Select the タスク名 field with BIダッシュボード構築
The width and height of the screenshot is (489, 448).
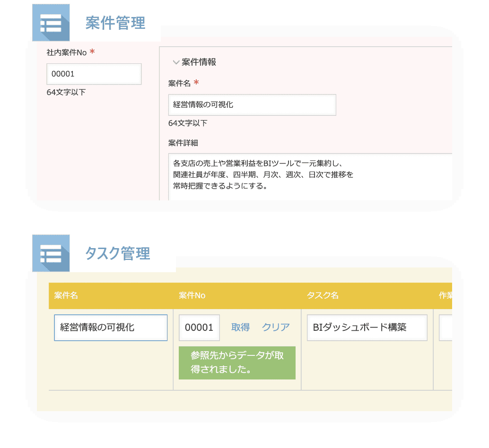coord(367,327)
